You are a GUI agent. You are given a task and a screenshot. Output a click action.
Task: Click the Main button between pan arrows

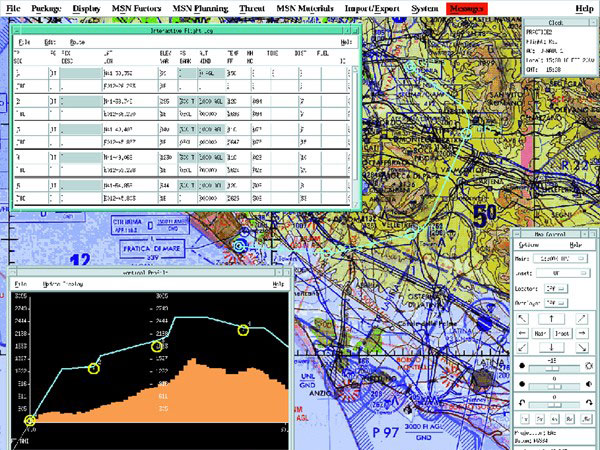[540, 333]
